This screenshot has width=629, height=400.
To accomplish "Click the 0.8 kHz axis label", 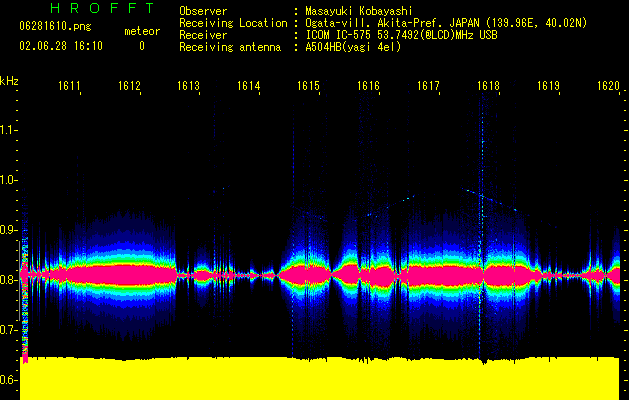I will pos(7,280).
